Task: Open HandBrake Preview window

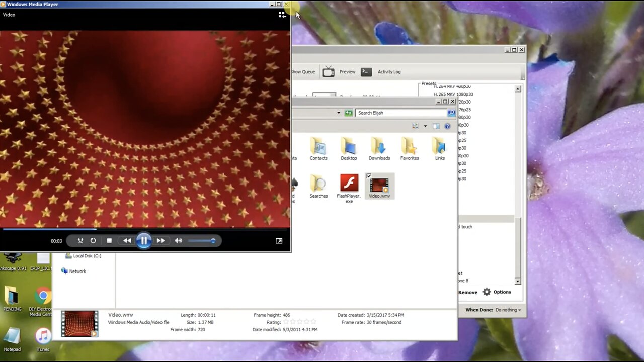Action: pyautogui.click(x=347, y=72)
